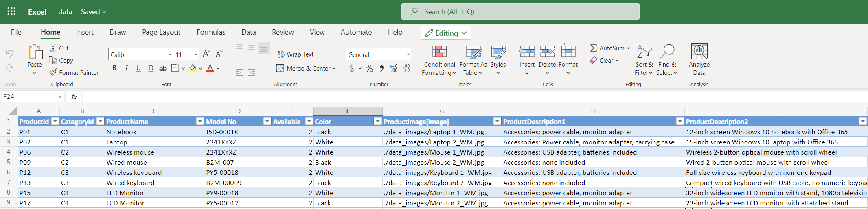Click the Undo arrow icon
The width and height of the screenshot is (868, 209).
pyautogui.click(x=10, y=54)
